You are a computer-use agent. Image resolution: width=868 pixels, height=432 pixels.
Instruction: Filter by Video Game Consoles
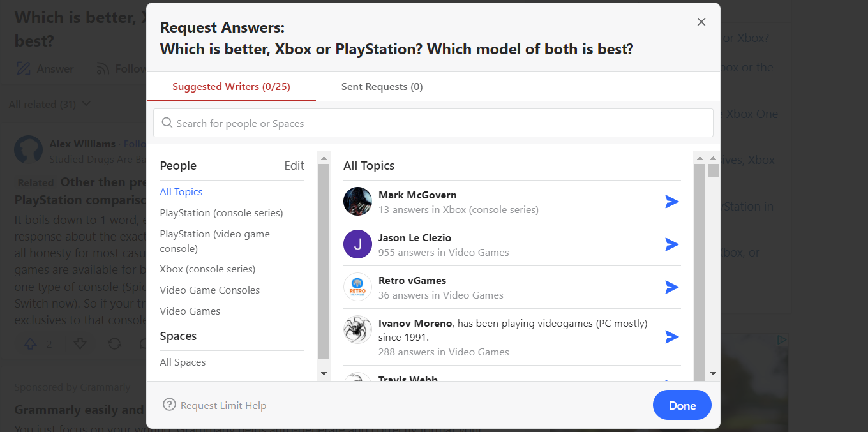(x=210, y=290)
